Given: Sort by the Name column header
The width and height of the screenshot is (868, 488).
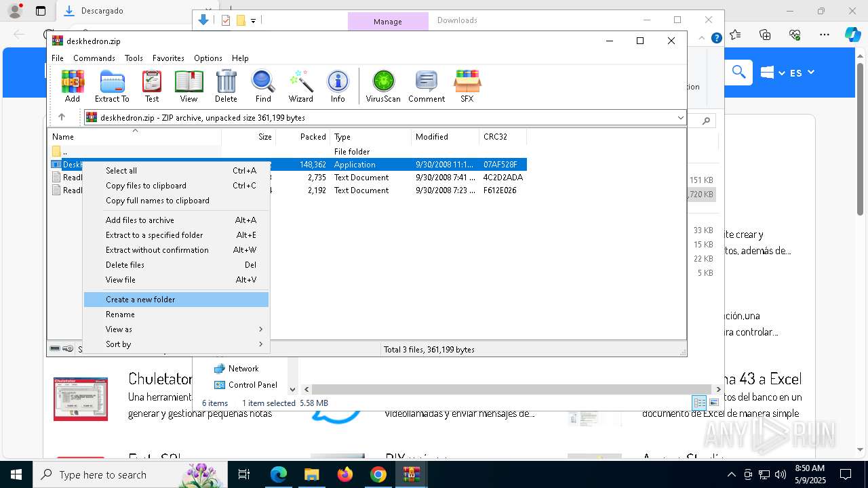Looking at the screenshot, I should 134,137.
